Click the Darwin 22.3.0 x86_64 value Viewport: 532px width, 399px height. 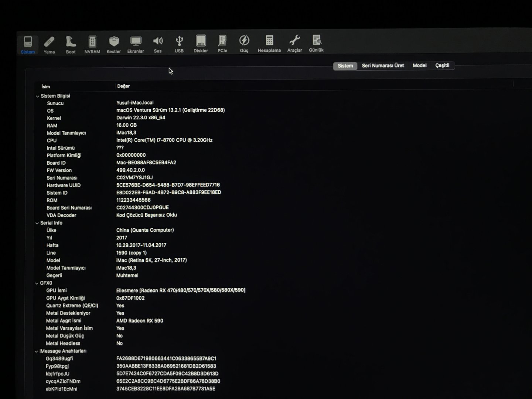click(141, 118)
